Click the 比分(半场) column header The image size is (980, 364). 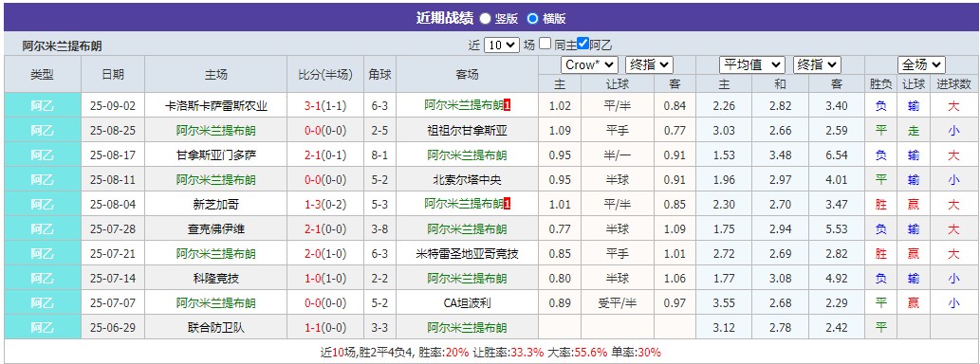325,74
